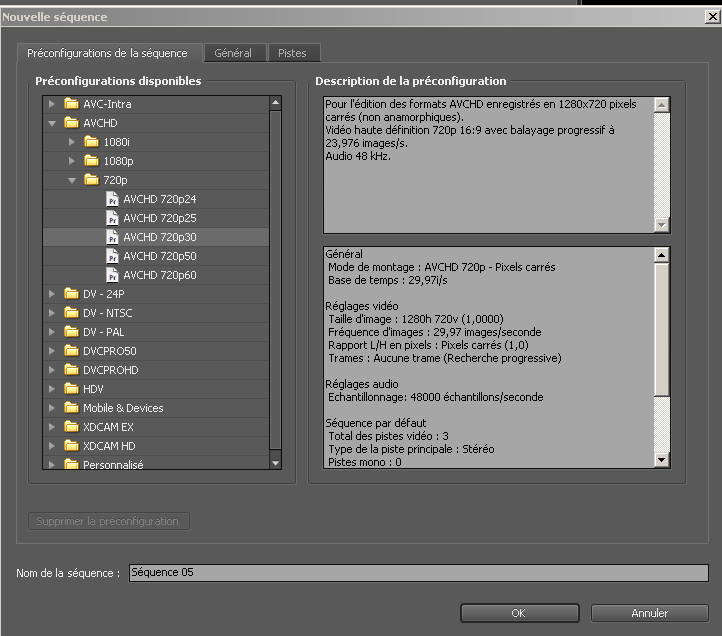The height and width of the screenshot is (636, 722).
Task: Click the Personnalisé folder icon
Action: pos(71,464)
